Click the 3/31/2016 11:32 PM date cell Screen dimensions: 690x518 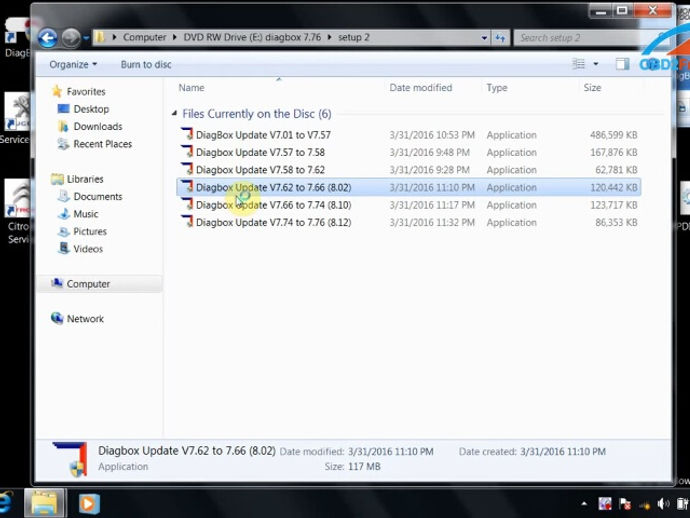click(x=432, y=223)
